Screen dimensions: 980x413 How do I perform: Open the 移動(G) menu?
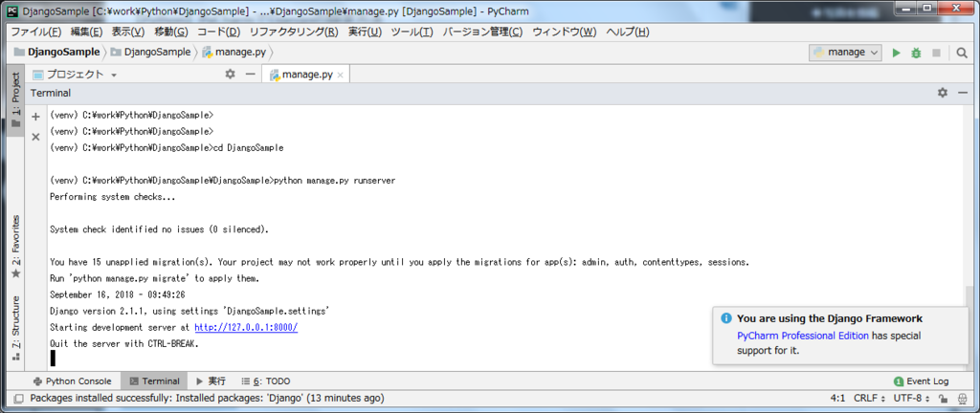point(170,32)
